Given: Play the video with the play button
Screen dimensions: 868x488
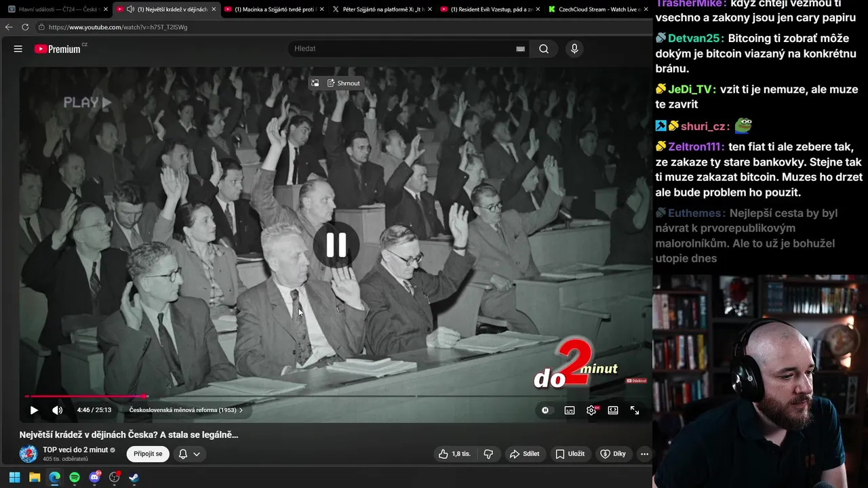Looking at the screenshot, I should (x=34, y=410).
